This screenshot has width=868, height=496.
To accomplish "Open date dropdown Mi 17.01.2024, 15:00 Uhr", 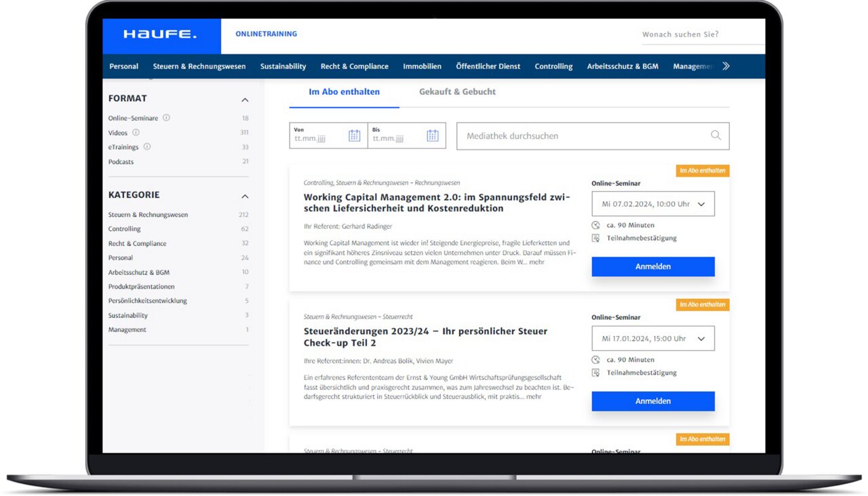I will (x=652, y=339).
